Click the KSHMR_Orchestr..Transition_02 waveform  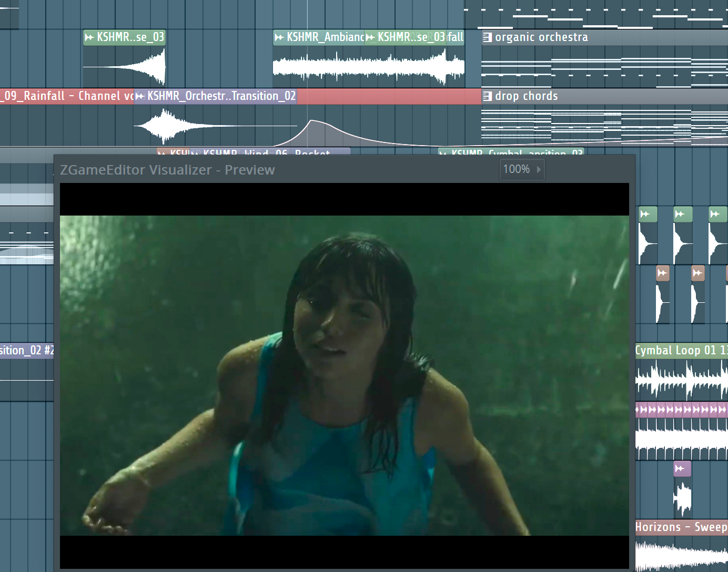click(215, 126)
